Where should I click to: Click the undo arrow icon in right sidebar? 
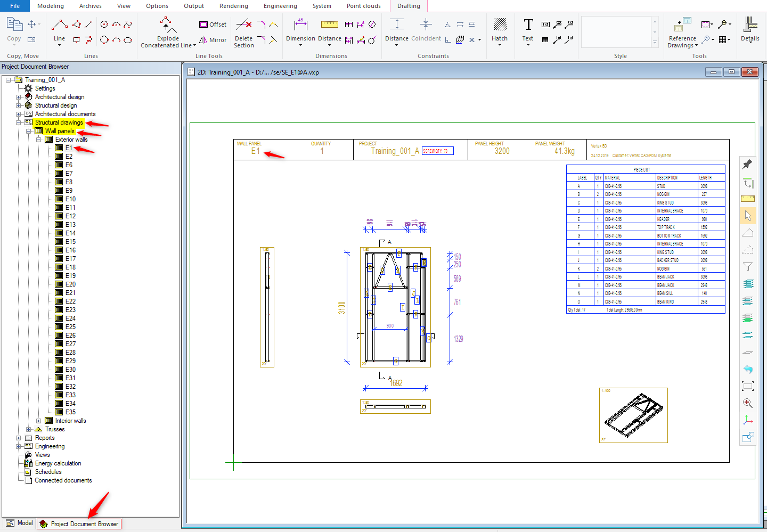coord(748,369)
